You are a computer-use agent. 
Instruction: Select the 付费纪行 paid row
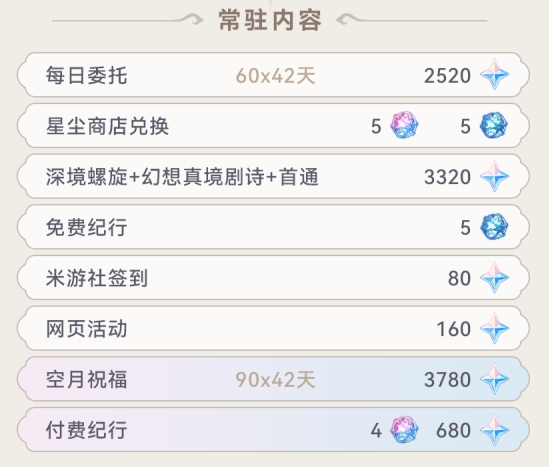[273, 430]
